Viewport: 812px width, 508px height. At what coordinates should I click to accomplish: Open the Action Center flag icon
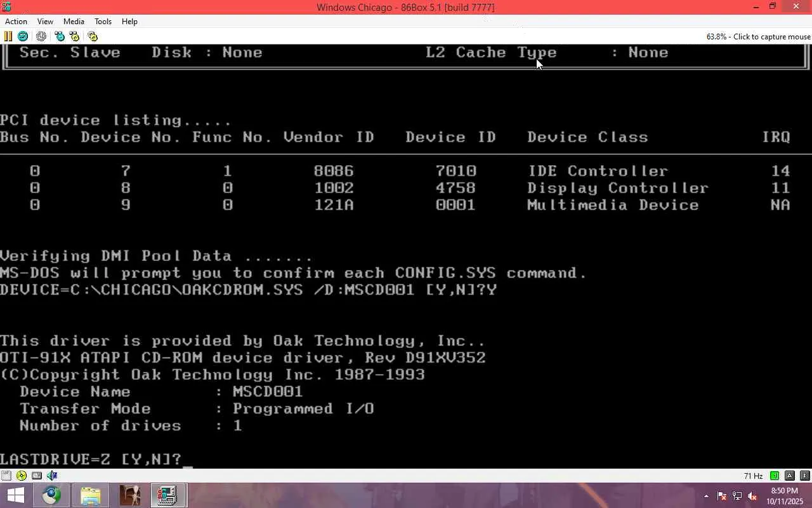pyautogui.click(x=722, y=496)
